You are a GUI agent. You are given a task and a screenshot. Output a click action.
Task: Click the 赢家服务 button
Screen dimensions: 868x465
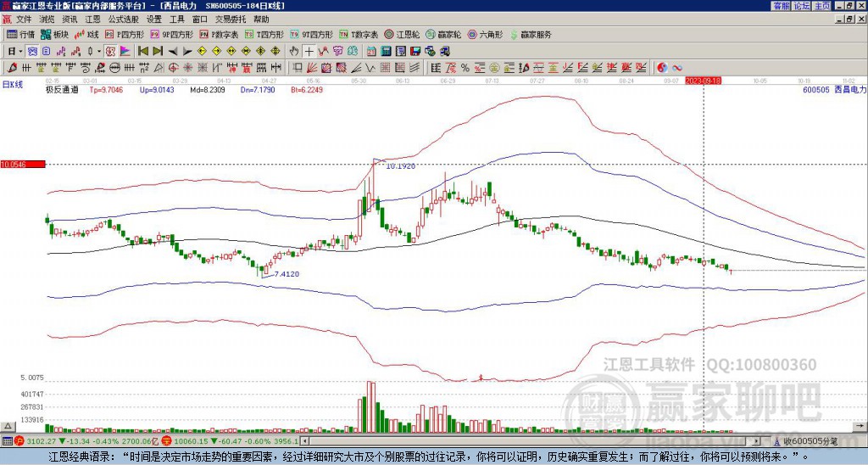[531, 34]
